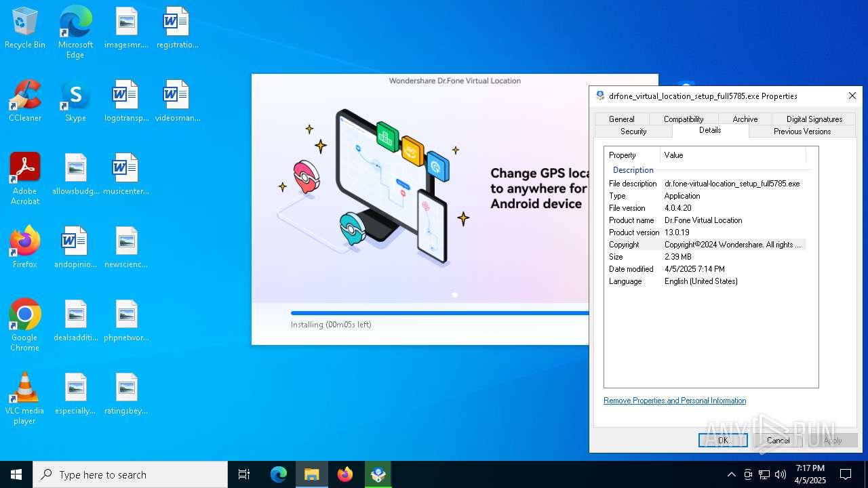Click the Value column header
Image resolution: width=868 pixels, height=488 pixels.
[x=733, y=155]
